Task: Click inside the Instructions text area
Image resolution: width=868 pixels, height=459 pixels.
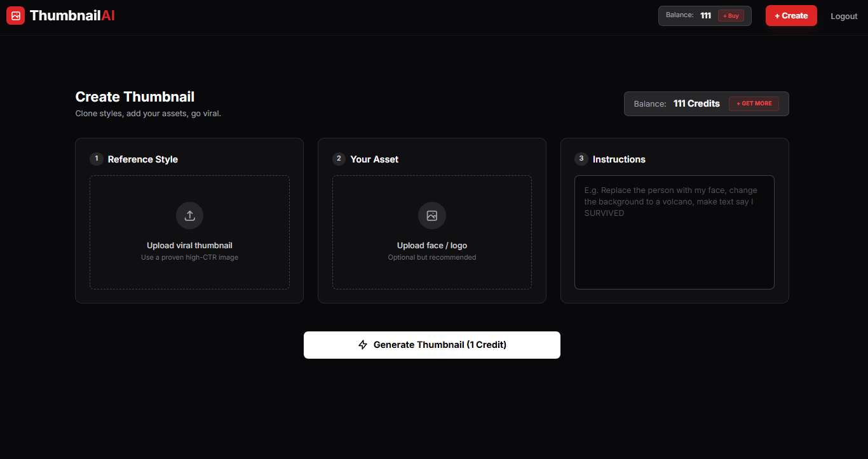Action: point(674,232)
